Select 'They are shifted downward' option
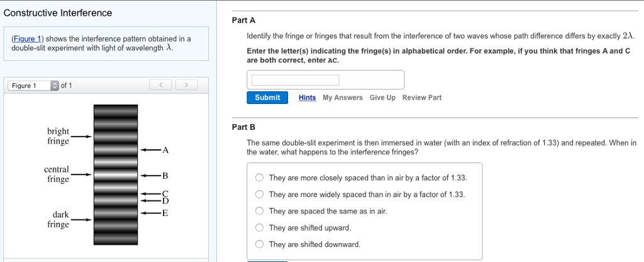The image size is (644, 262). coord(259,244)
